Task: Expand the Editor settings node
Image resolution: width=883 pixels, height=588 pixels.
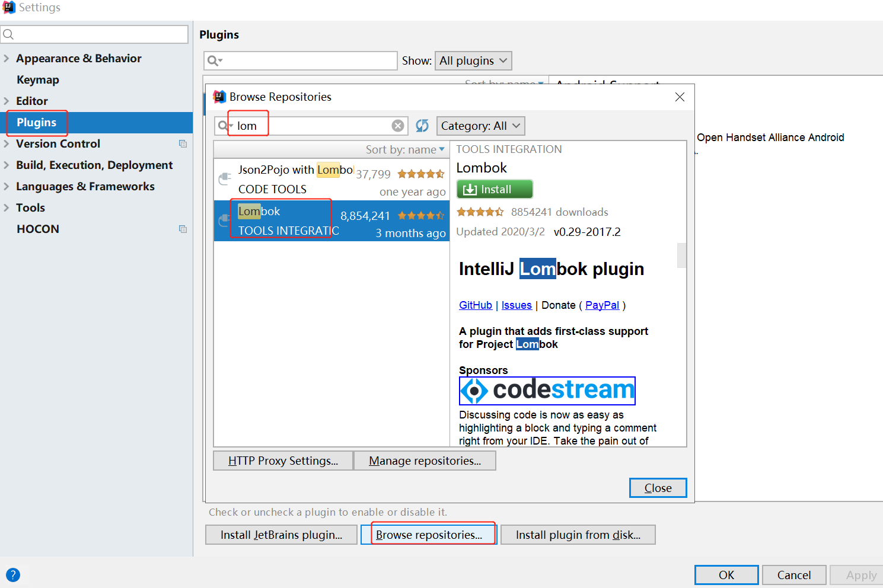Action: (x=7, y=101)
